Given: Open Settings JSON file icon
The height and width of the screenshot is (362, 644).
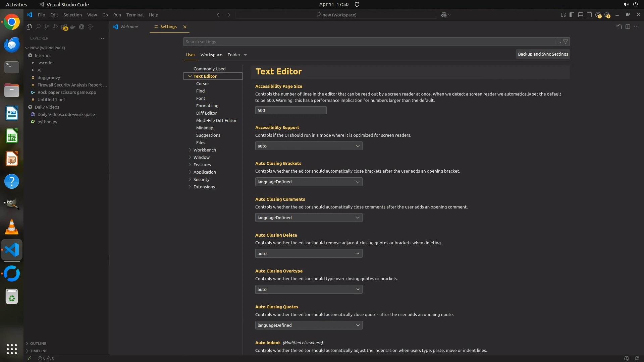Looking at the screenshot, I should point(619,27).
